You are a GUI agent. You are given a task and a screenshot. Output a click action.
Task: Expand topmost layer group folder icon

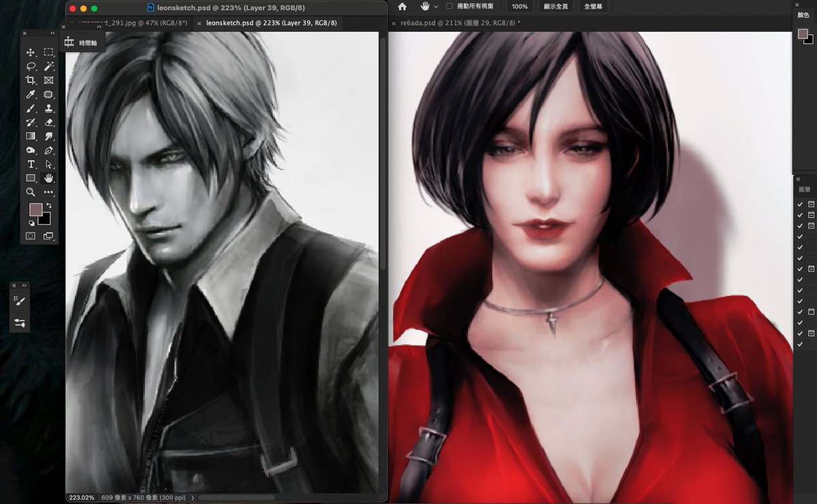click(811, 204)
